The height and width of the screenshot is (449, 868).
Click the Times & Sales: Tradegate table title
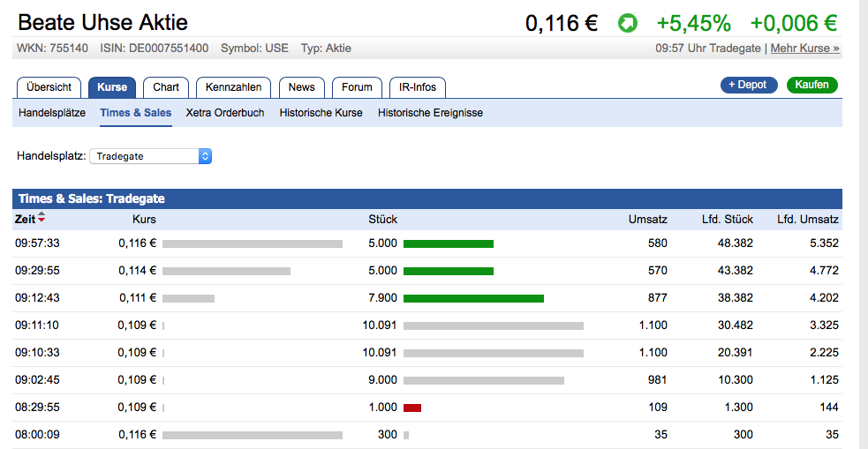pyautogui.click(x=91, y=198)
